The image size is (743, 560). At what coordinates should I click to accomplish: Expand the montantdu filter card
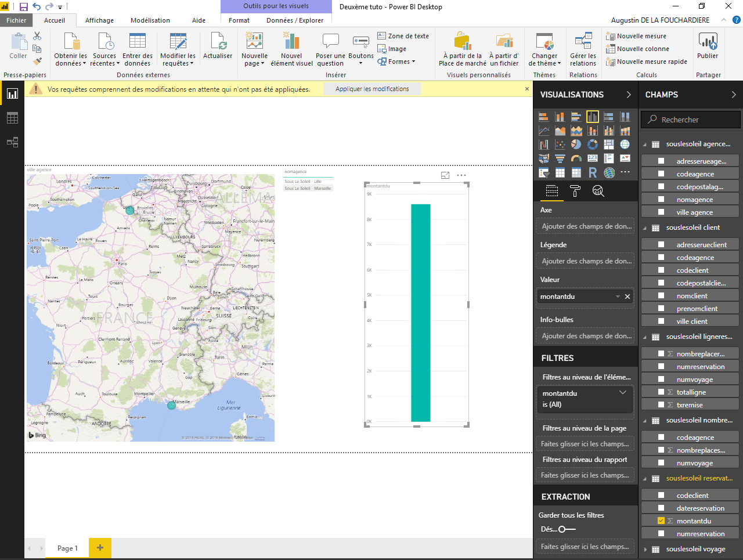point(623,393)
